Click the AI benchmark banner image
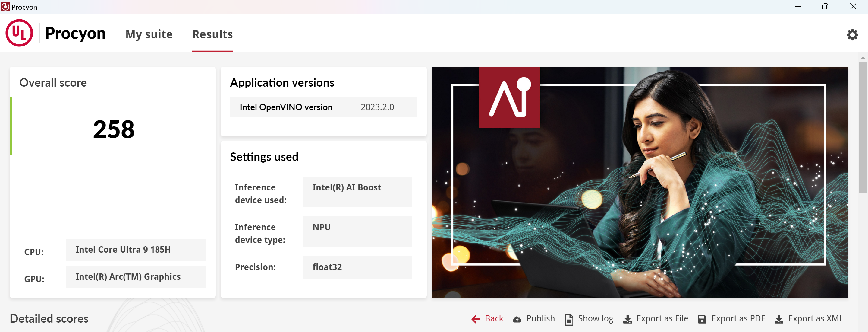This screenshot has width=868, height=332. pos(640,182)
